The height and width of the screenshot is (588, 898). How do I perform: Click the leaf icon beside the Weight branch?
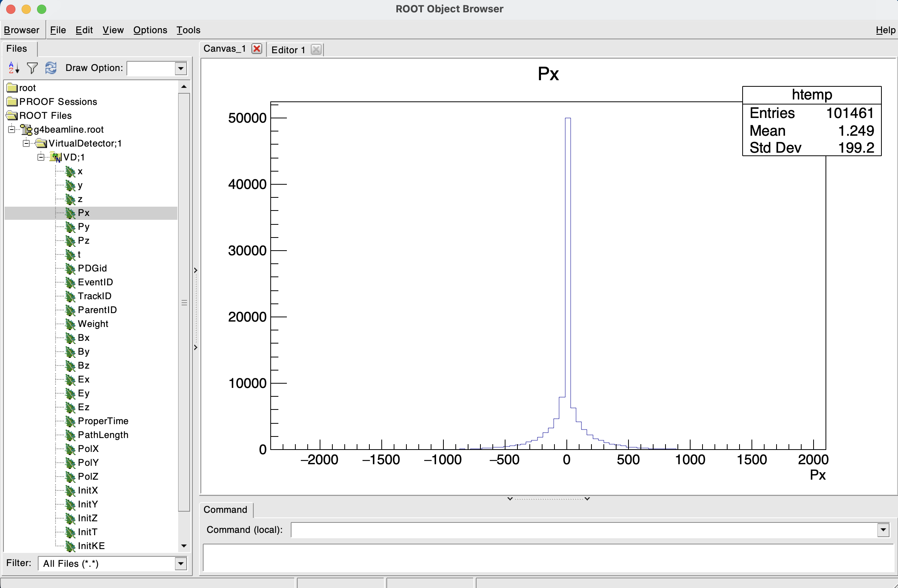pos(70,324)
